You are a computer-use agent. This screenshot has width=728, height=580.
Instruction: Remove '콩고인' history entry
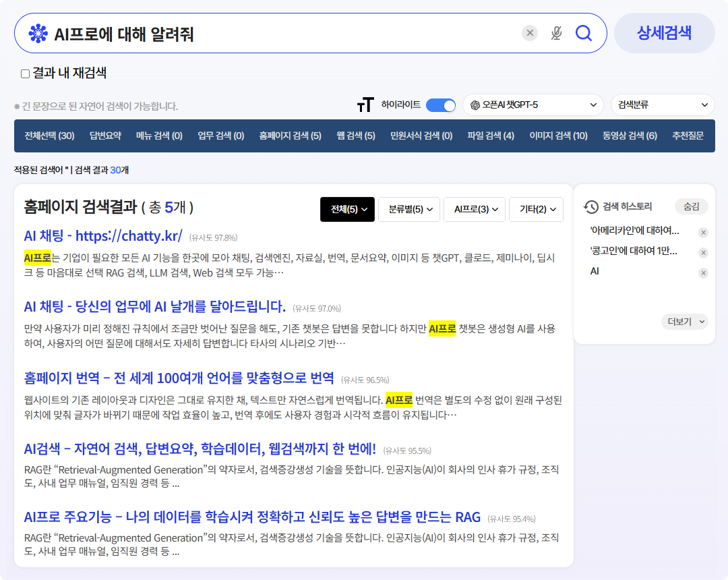pos(703,253)
